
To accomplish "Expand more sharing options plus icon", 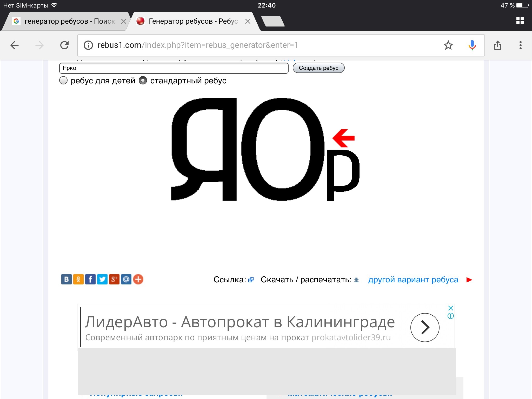I will coord(138,279).
